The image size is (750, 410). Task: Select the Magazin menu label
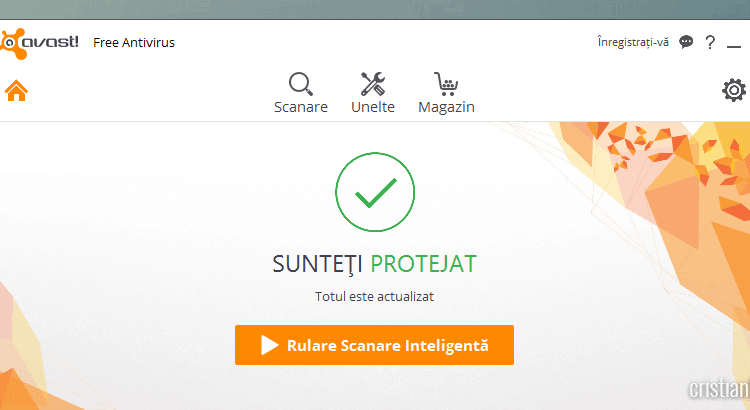[x=446, y=107]
